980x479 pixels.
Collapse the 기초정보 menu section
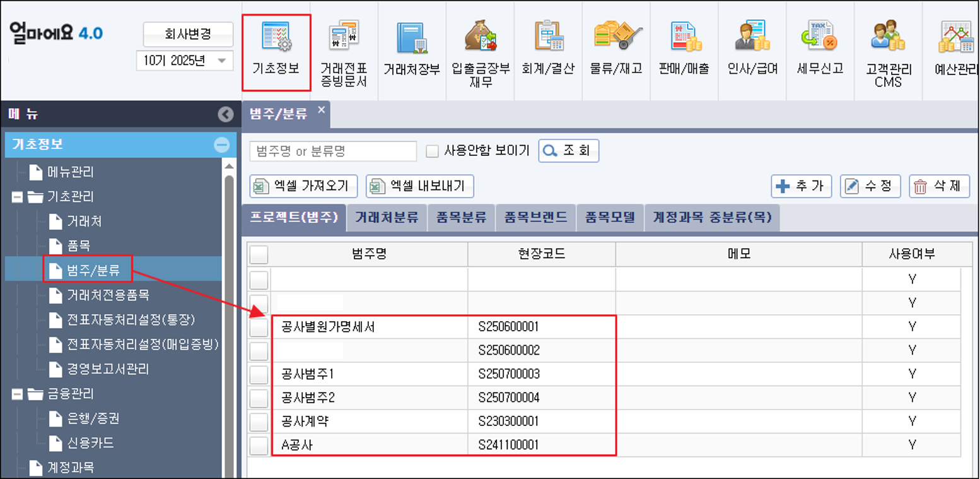coord(221,145)
